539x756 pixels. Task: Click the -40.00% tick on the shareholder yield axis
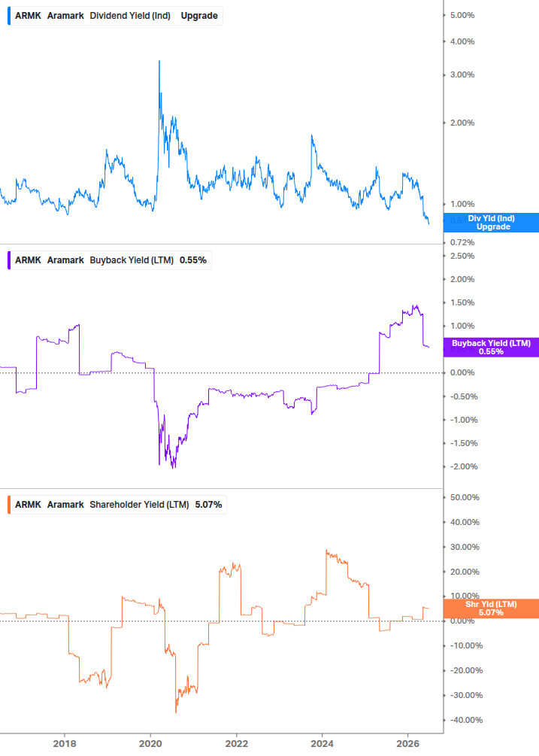pyautogui.click(x=466, y=721)
